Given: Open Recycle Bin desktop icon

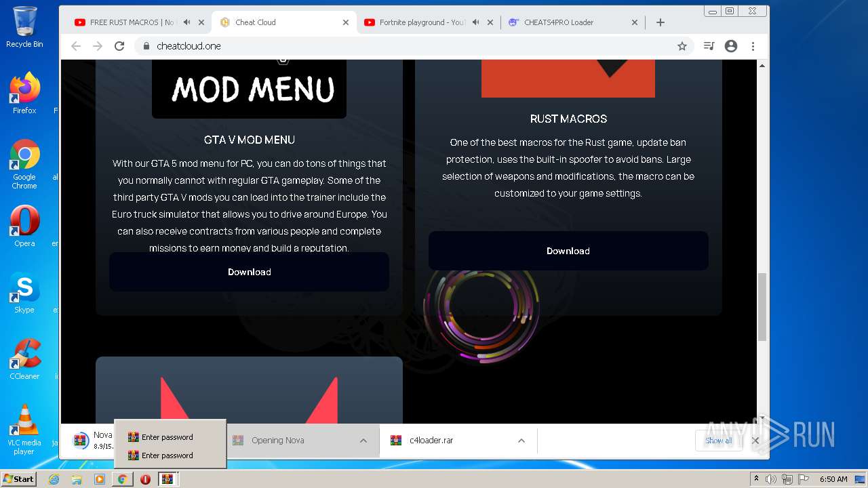Looking at the screenshot, I should 24,27.
